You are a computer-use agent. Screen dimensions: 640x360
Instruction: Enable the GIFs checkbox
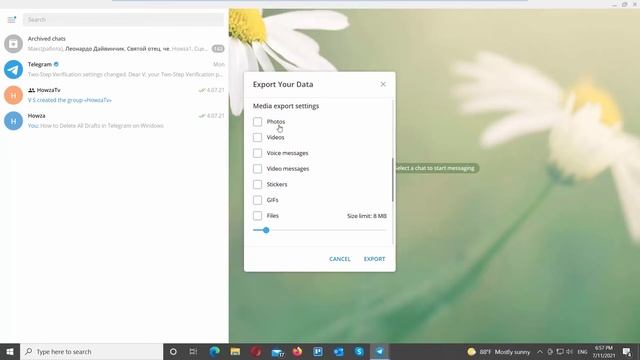257,200
